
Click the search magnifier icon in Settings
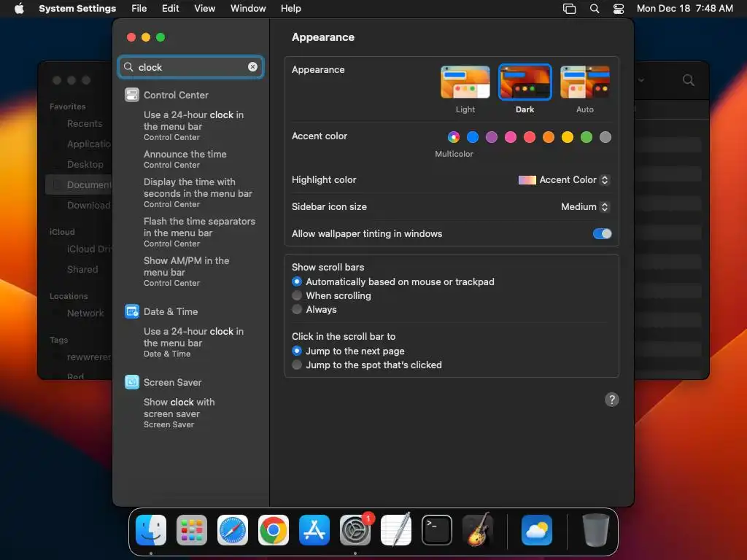(128, 67)
